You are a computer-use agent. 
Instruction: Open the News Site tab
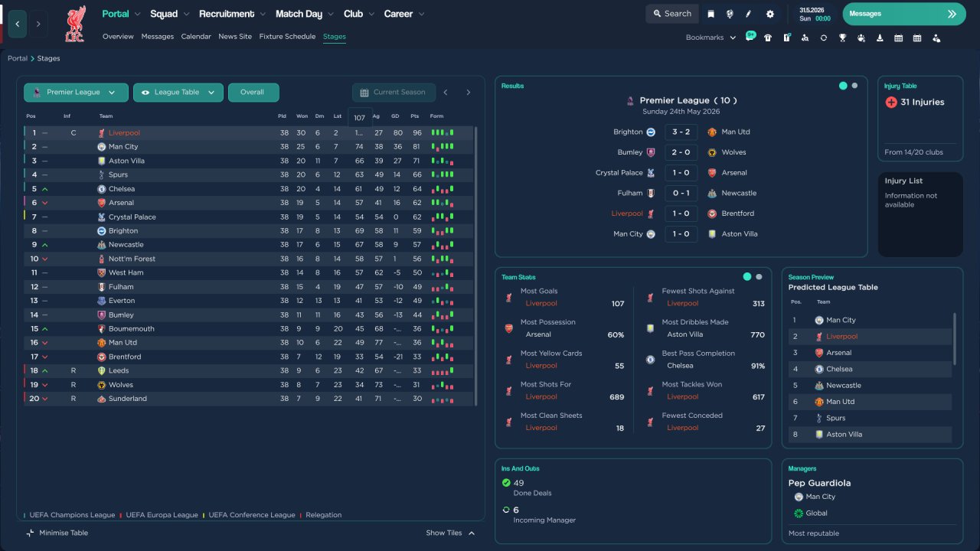[x=235, y=37]
